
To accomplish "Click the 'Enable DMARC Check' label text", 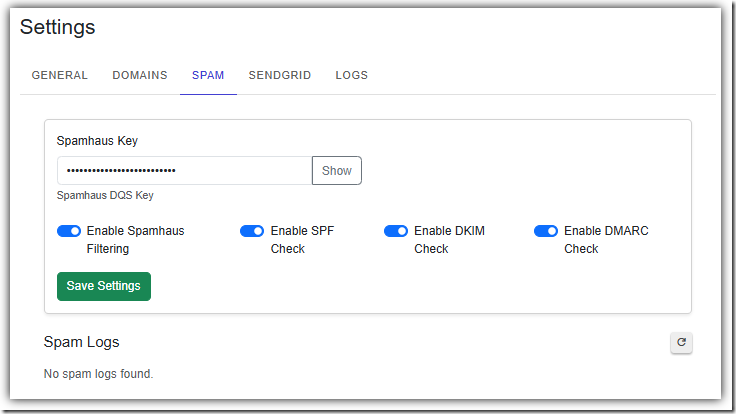I will [606, 240].
